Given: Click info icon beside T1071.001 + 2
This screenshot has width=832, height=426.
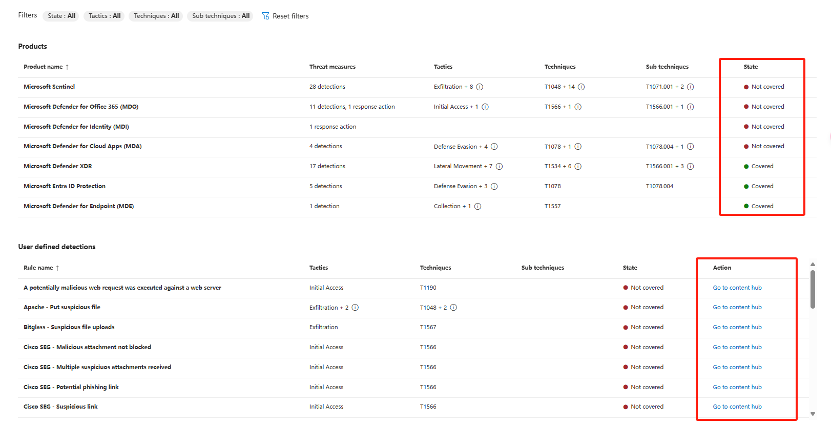Looking at the screenshot, I should tap(691, 87).
